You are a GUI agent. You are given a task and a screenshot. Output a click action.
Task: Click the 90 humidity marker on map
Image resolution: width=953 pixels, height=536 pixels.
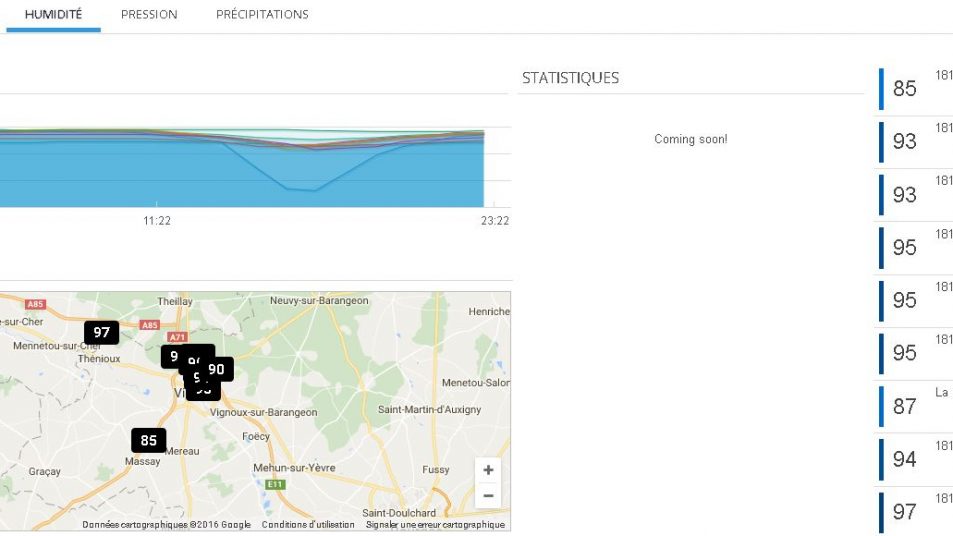tap(216, 369)
